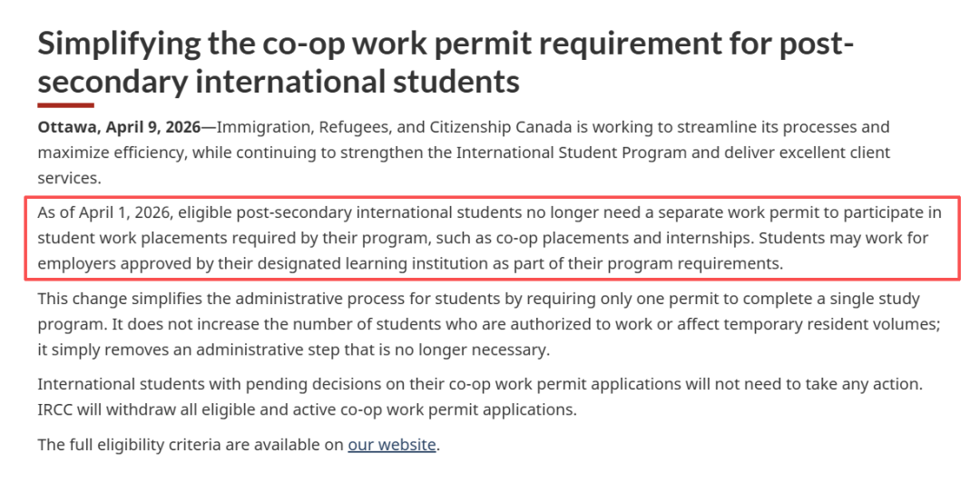Open the "our website" link
Screen dimensions: 980x483
point(392,445)
